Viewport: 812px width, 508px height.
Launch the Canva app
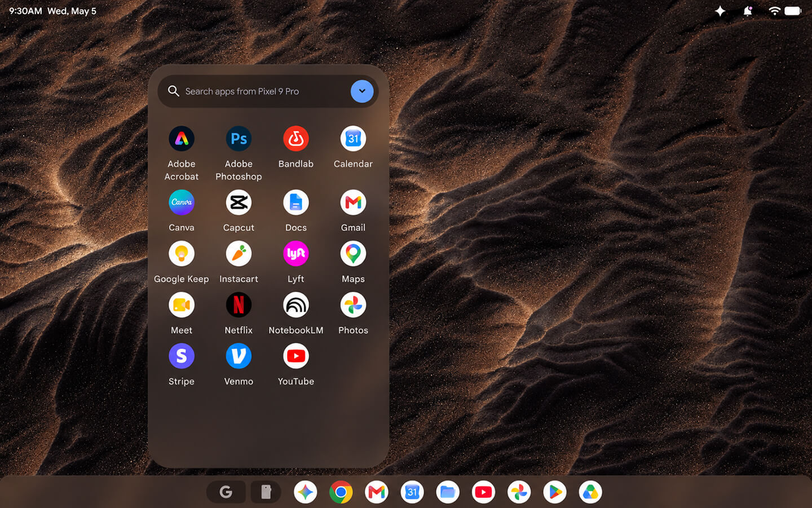[182, 202]
